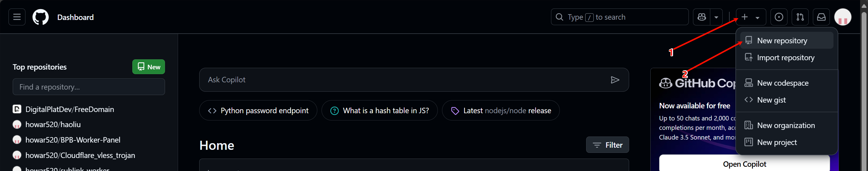The height and width of the screenshot is (171, 868).
Task: Choose Import repository menu item
Action: point(785,58)
